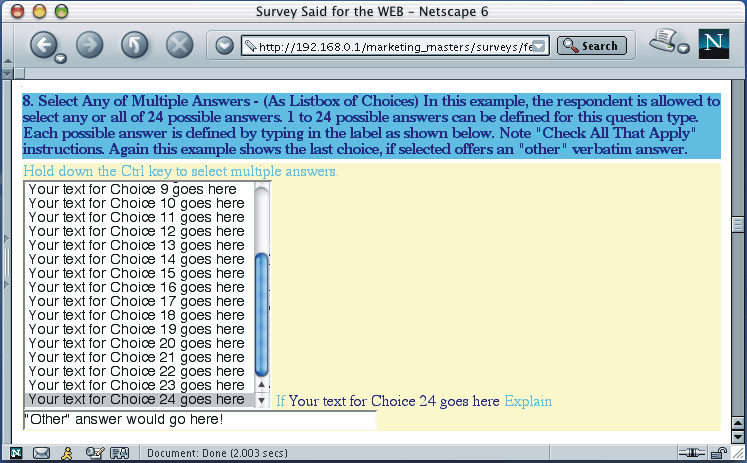The height and width of the screenshot is (463, 747).
Task: Open the Print button dropdown arrow
Action: pyautogui.click(x=684, y=48)
